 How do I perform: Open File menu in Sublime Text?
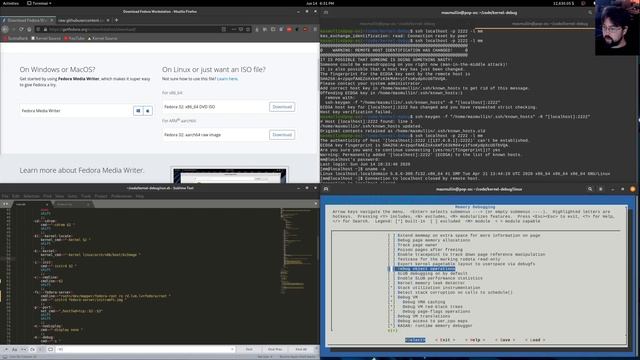point(5,196)
